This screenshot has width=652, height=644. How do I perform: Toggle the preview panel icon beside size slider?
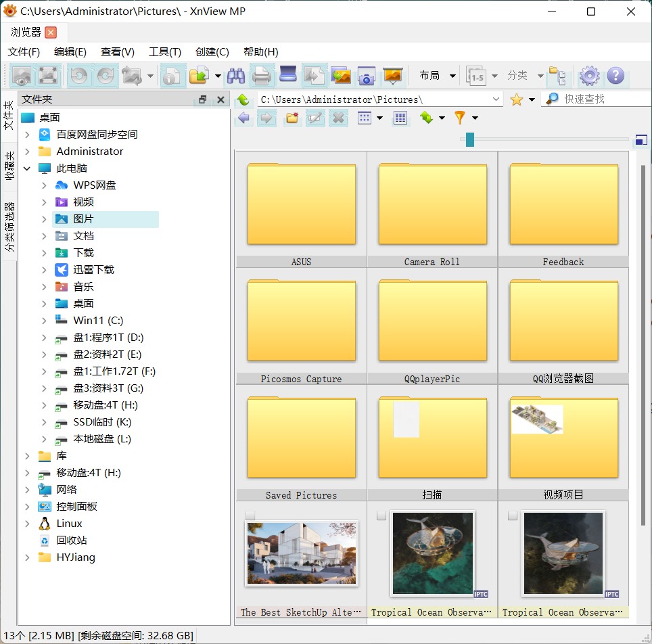(641, 140)
